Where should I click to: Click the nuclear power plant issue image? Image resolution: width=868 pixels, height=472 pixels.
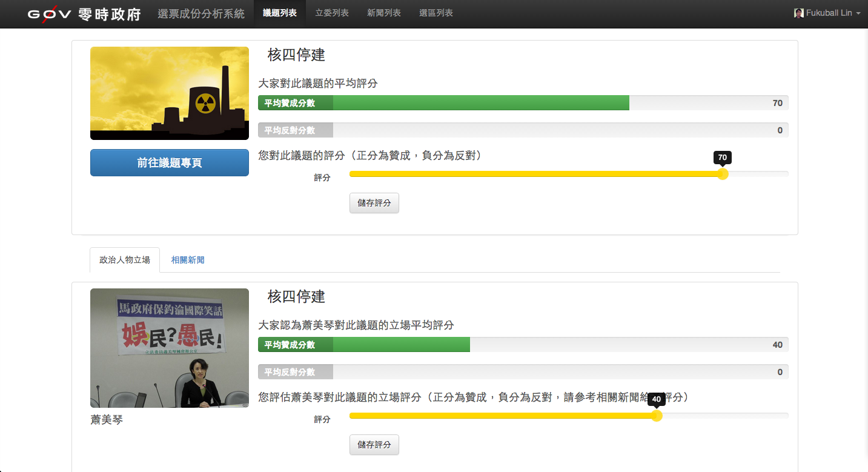click(x=170, y=93)
